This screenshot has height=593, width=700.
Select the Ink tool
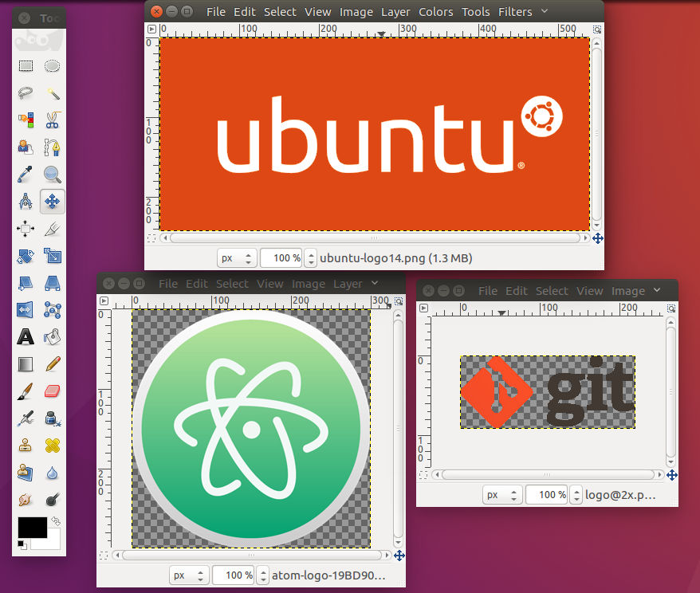click(x=53, y=418)
